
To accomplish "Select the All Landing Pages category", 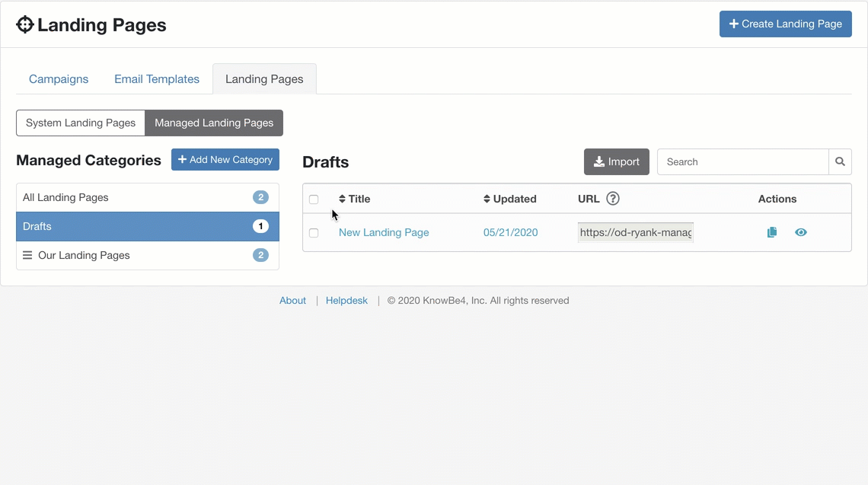I will tap(147, 198).
